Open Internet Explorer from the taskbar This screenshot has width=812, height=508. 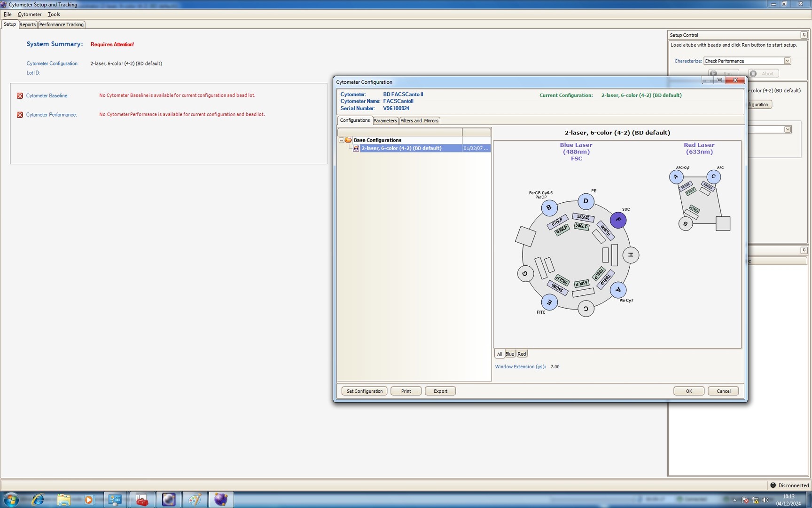click(38, 500)
